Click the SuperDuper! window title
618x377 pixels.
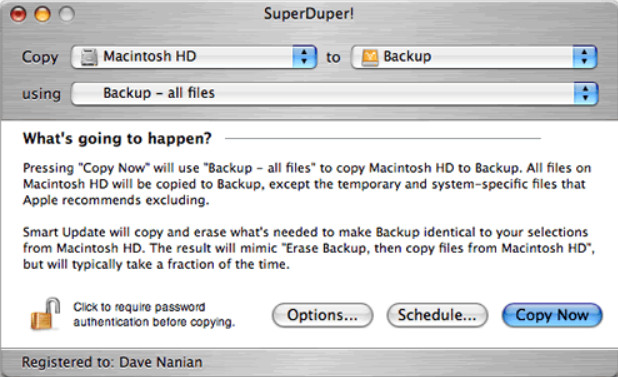[309, 14]
